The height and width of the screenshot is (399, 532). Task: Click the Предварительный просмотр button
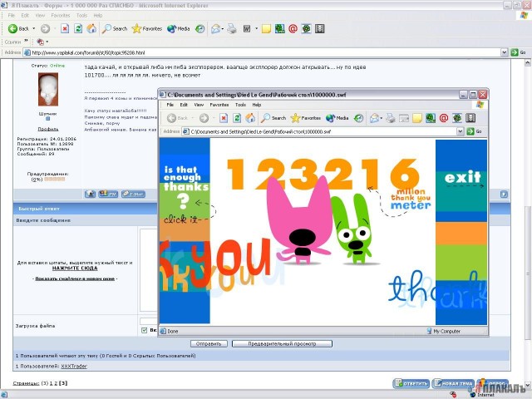click(282, 343)
